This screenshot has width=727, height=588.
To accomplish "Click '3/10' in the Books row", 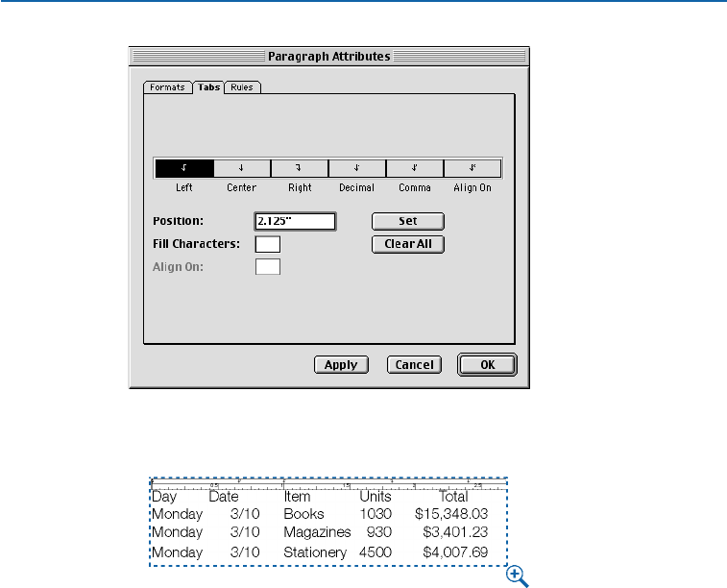I will [x=245, y=514].
